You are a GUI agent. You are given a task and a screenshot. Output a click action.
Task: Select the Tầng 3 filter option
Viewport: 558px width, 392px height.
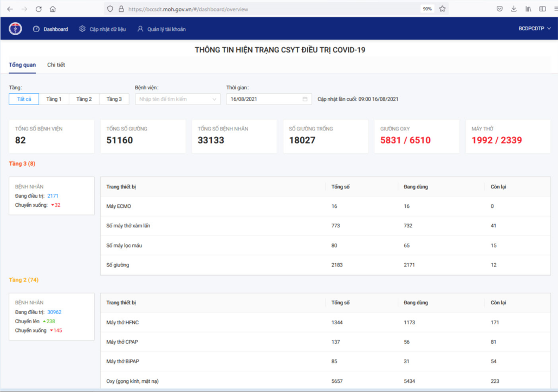[x=114, y=99]
